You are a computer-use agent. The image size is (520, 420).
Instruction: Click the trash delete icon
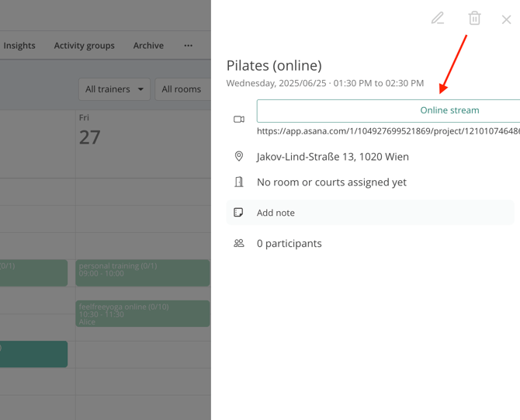[474, 18]
